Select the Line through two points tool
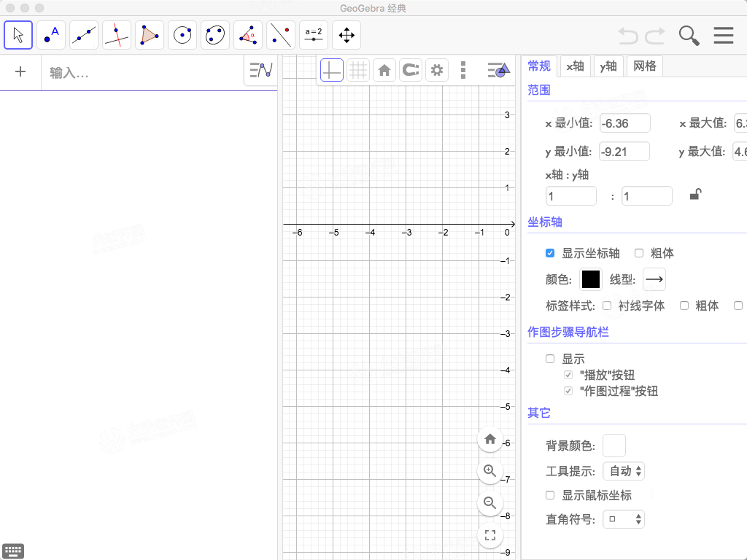Screen dimensions: 747x560 [x=84, y=35]
